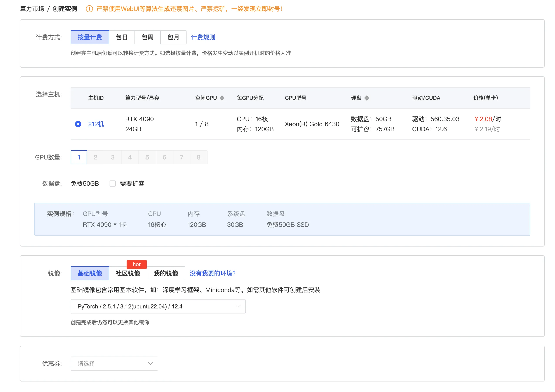Click the red hot badge icon
The width and height of the screenshot is (555, 392).
click(137, 264)
